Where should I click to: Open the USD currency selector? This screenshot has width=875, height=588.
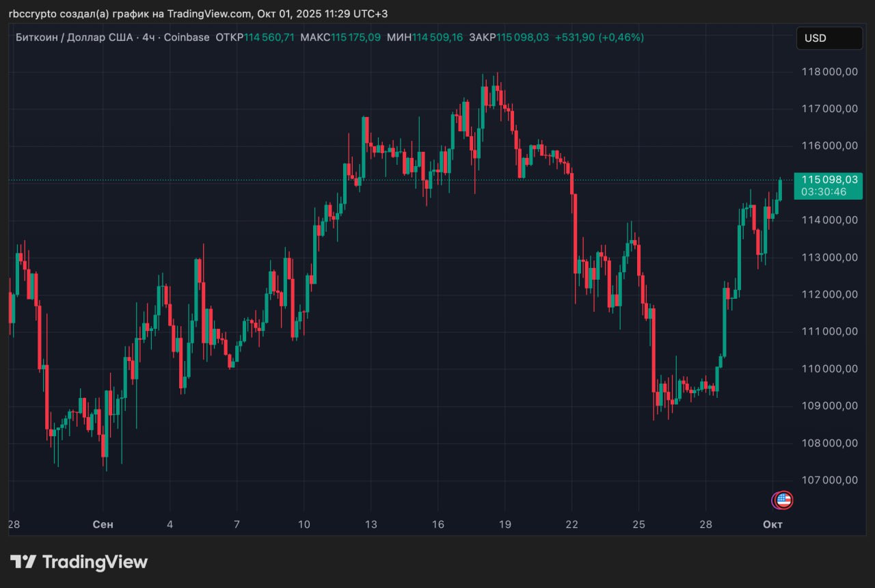829,38
